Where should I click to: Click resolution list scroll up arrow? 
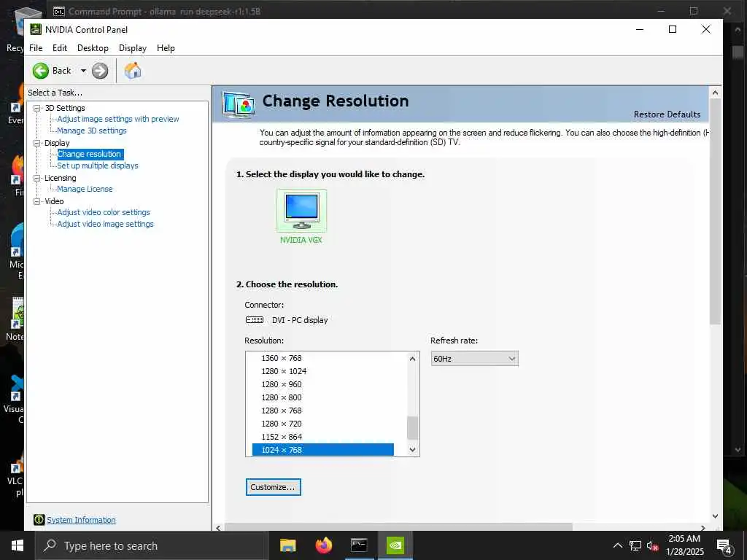tap(413, 359)
